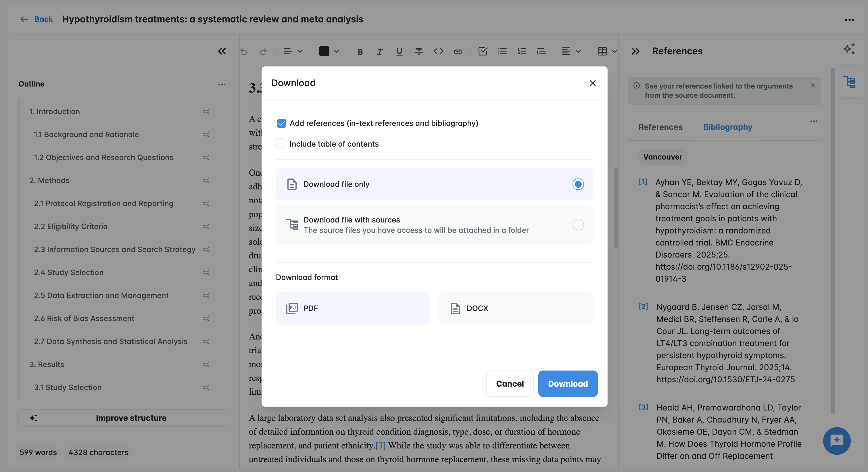
Task: Click the Cancel button in dialog
Action: 510,384
